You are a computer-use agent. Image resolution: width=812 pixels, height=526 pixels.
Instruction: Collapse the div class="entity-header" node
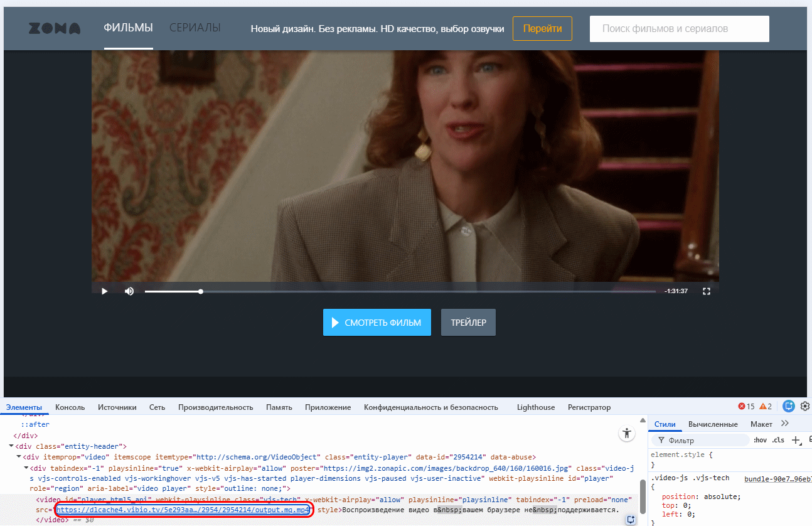pyautogui.click(x=11, y=446)
